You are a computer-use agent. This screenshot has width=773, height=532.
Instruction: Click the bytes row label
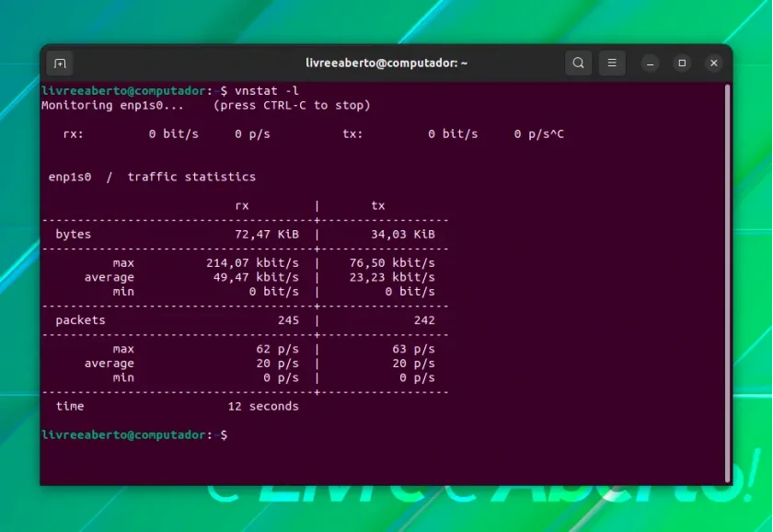(x=73, y=234)
